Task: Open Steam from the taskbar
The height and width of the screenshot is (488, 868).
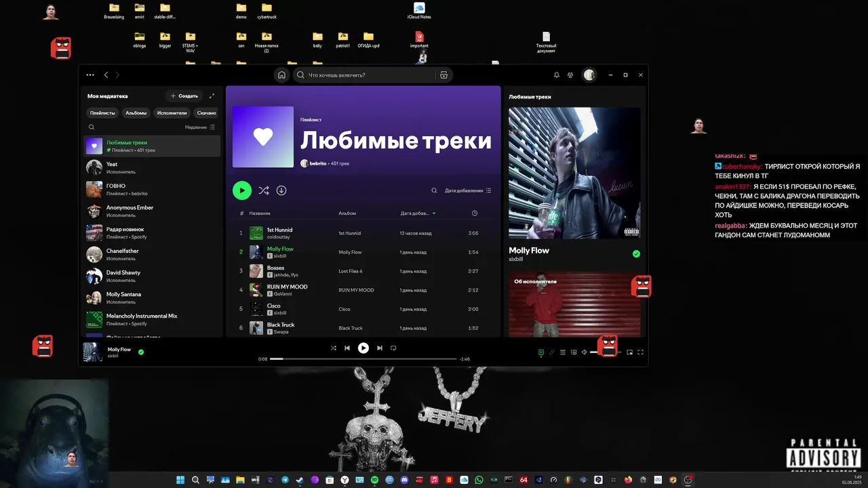Action: tap(300, 480)
